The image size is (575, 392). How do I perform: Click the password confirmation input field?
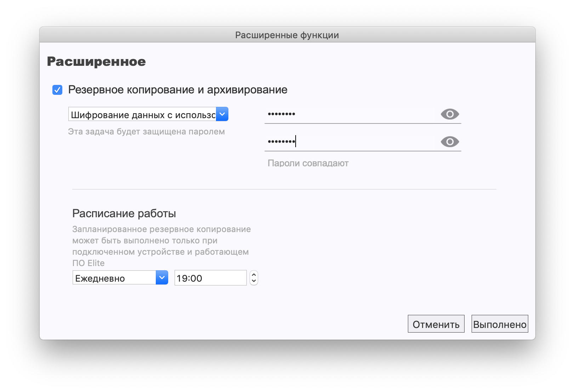351,142
